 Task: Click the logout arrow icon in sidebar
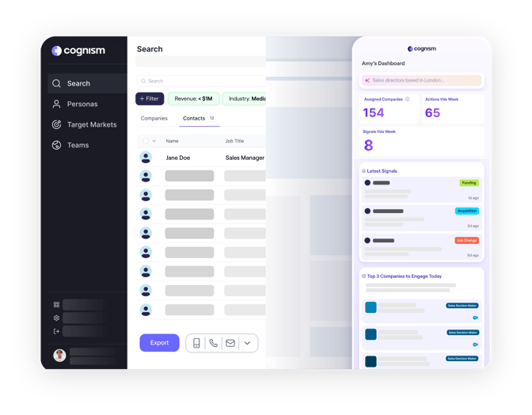(x=56, y=331)
